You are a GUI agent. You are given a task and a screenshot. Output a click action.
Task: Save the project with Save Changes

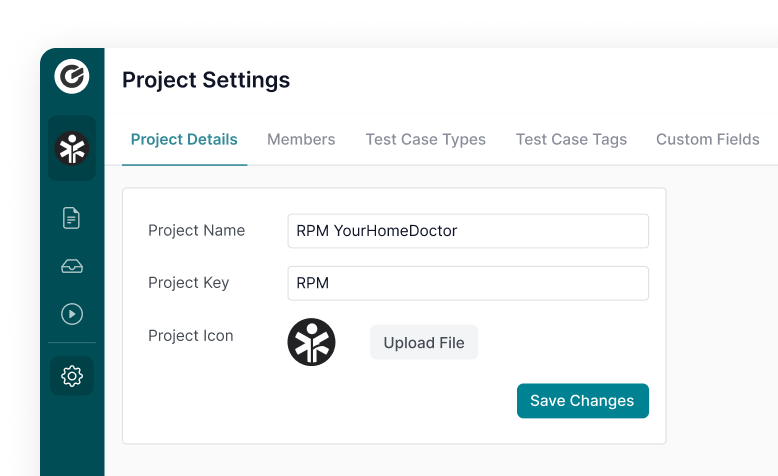(583, 401)
